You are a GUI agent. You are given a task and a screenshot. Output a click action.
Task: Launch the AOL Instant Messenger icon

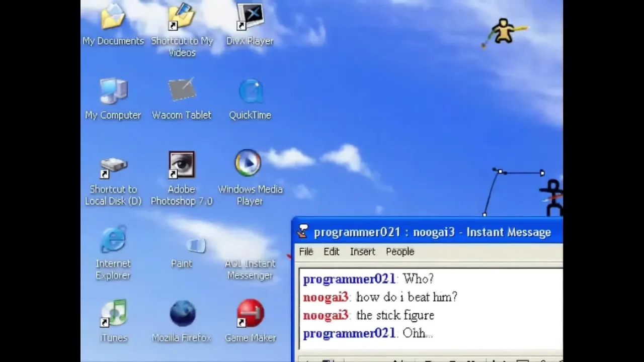pos(250,269)
